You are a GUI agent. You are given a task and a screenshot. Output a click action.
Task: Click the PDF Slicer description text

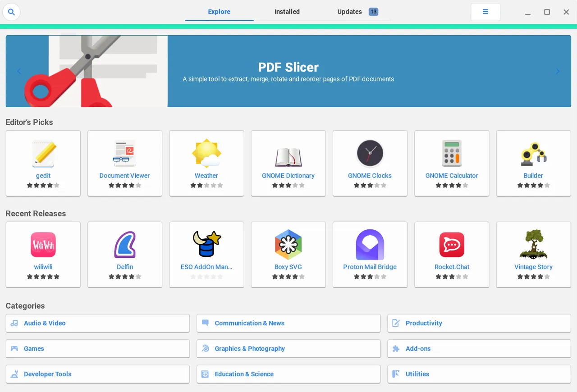288,79
